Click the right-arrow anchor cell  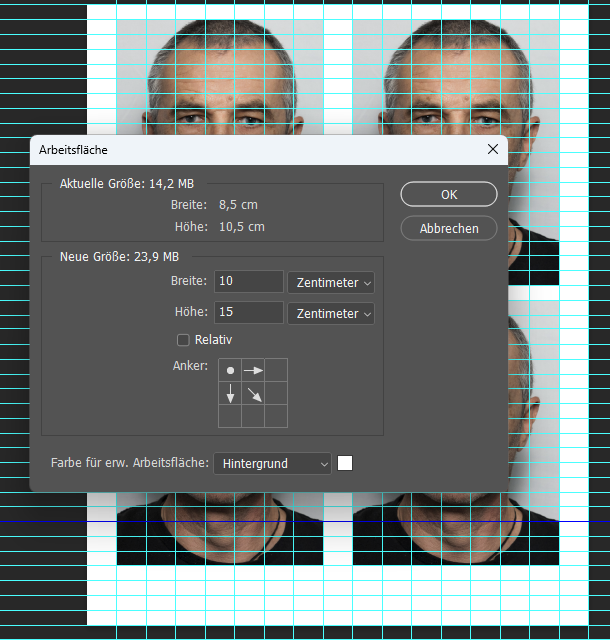253,370
